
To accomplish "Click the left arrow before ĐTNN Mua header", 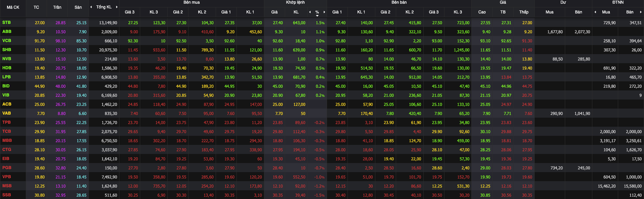I will [595, 12].
